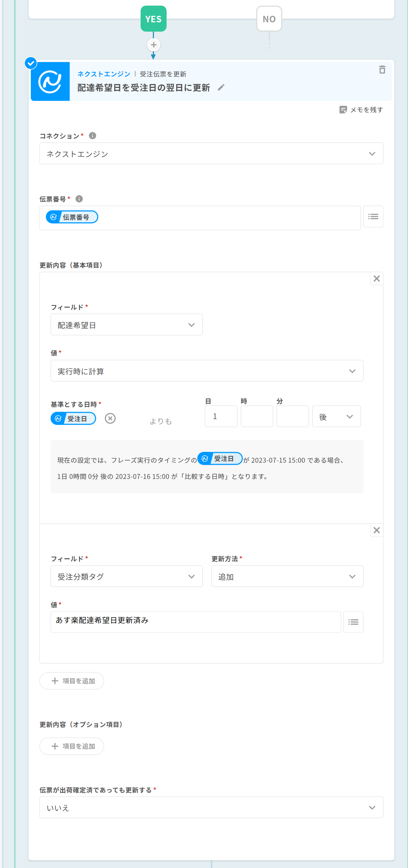Click the trash delete icon on step card
Image resolution: width=408 pixels, height=868 pixels.
[x=382, y=70]
